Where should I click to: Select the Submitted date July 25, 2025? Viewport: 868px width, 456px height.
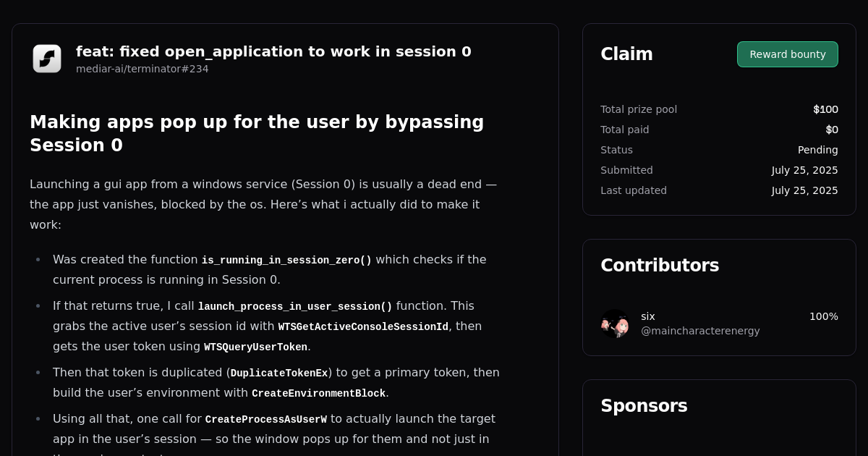coord(805,170)
